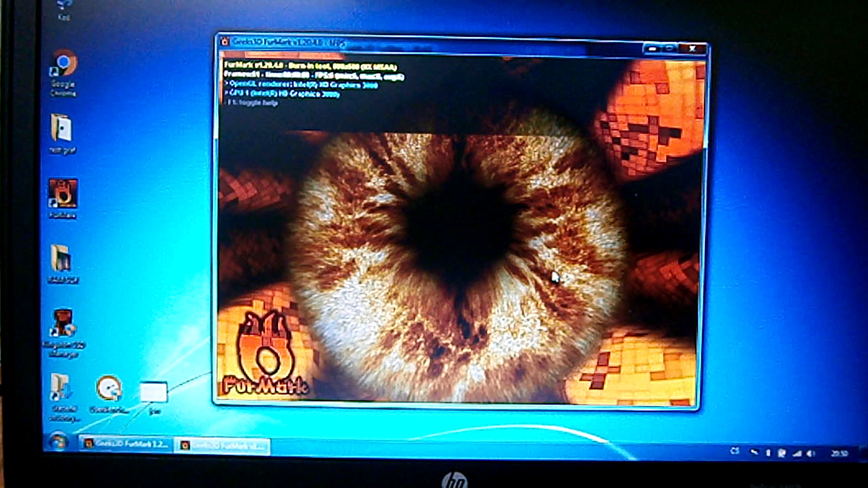Open the volume speaker tray icon
Image resolution: width=868 pixels, height=488 pixels.
pos(810,453)
